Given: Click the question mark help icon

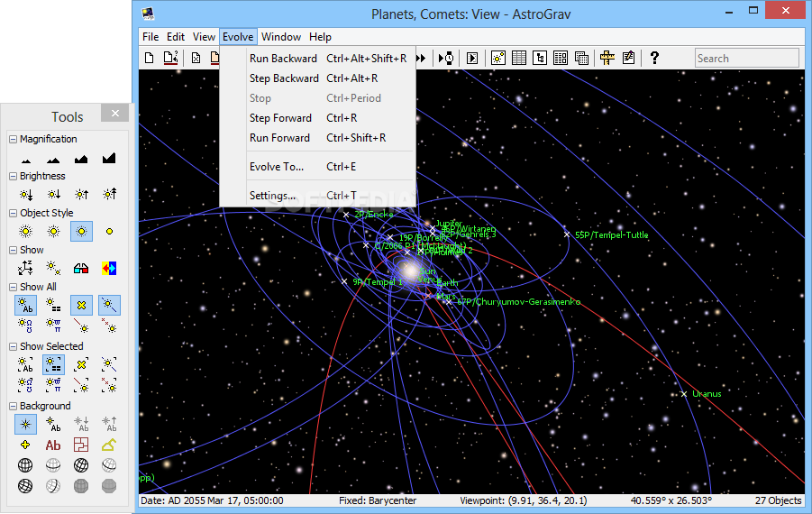Looking at the screenshot, I should [x=654, y=58].
